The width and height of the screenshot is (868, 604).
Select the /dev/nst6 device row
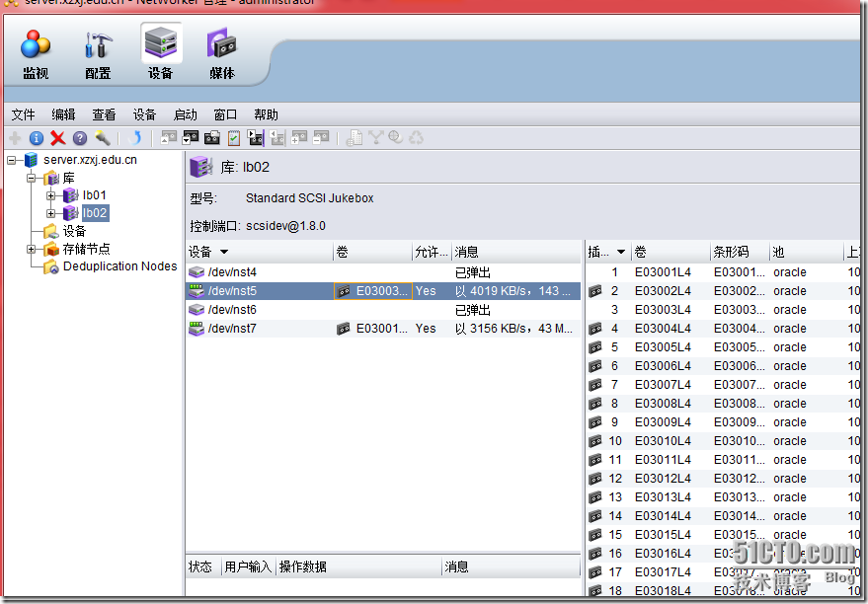(x=383, y=310)
